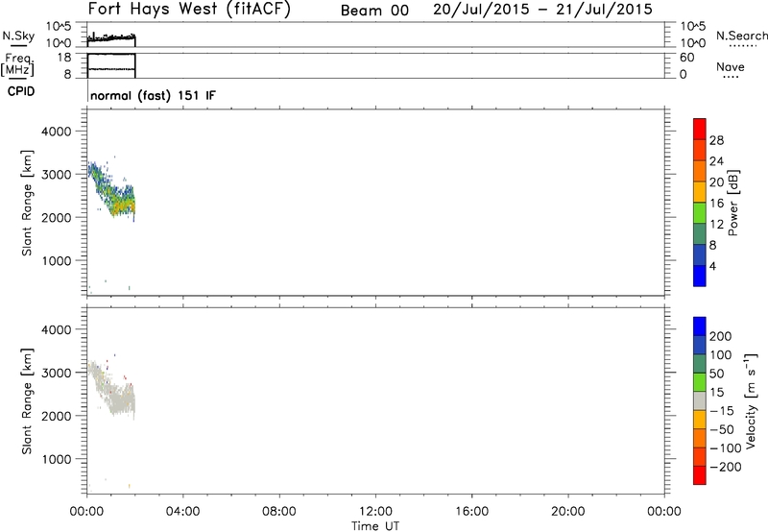Select the blue top segment of the Velocity colorbar
The image size is (768, 532).
(x=700, y=326)
